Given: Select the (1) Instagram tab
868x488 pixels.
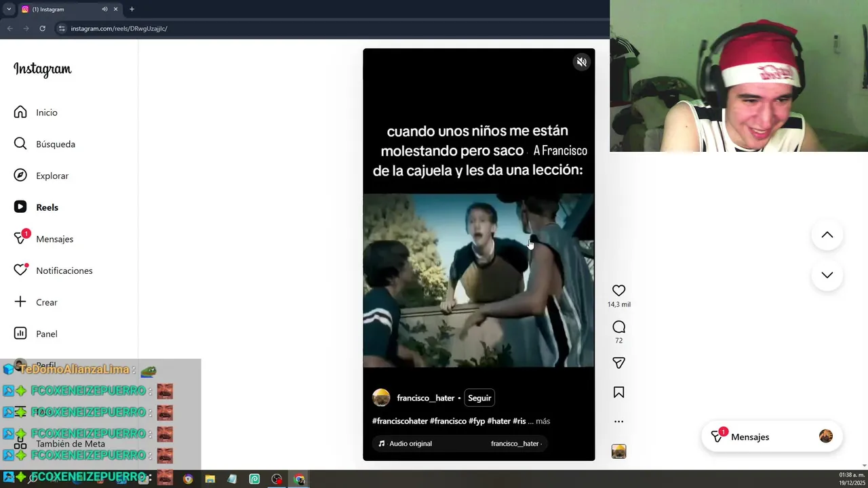Looking at the screenshot, I should click(x=61, y=9).
